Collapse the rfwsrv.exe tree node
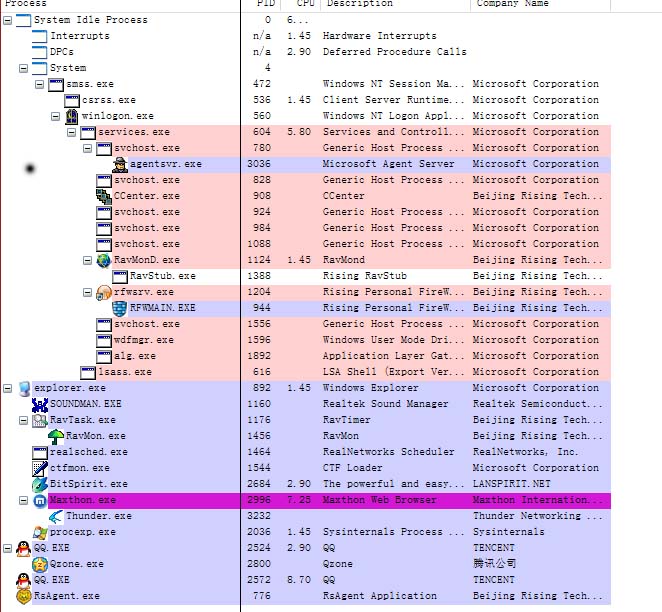 (88, 292)
